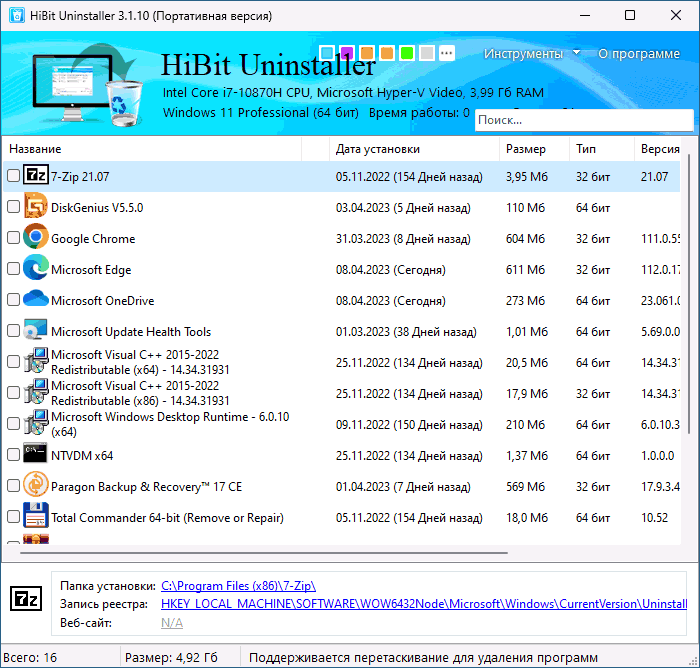Viewport: 700px width, 668px height.
Task: Click the Paragon Backup & Recovery icon
Action: [36, 484]
